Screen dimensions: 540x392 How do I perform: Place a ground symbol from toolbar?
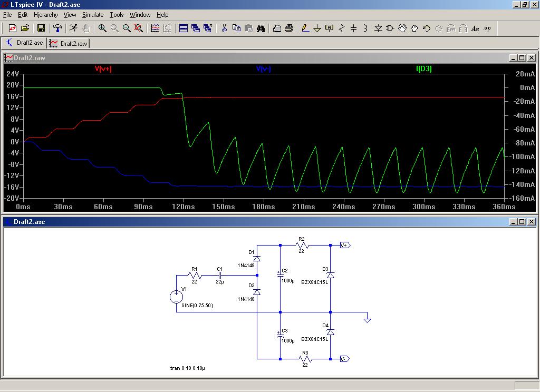point(317,28)
